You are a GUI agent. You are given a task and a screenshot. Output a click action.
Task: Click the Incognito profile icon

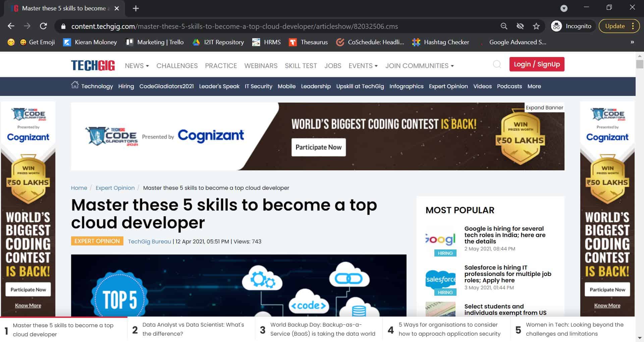(556, 26)
